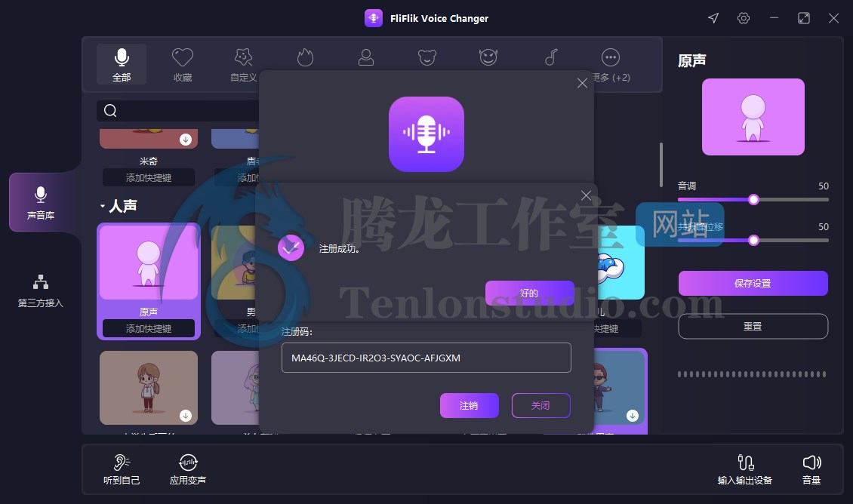Click the 原声 avatar preview in the right panel
This screenshot has height=504, width=853.
coord(753,117)
